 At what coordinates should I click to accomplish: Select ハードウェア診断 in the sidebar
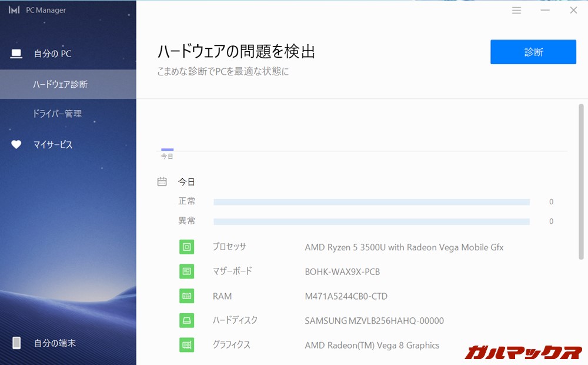[x=60, y=84]
